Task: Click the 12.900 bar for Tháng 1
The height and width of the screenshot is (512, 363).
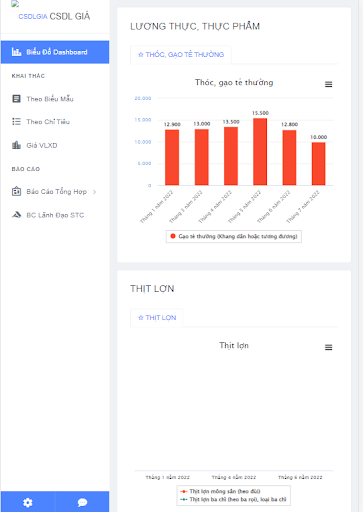Action: [172, 157]
